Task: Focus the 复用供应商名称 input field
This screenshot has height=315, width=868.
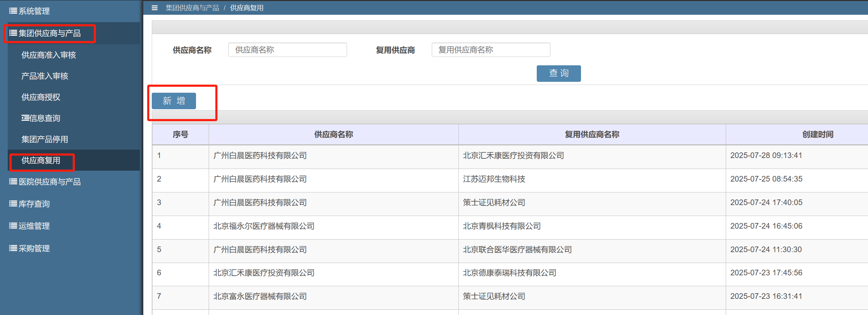Action: click(x=491, y=50)
